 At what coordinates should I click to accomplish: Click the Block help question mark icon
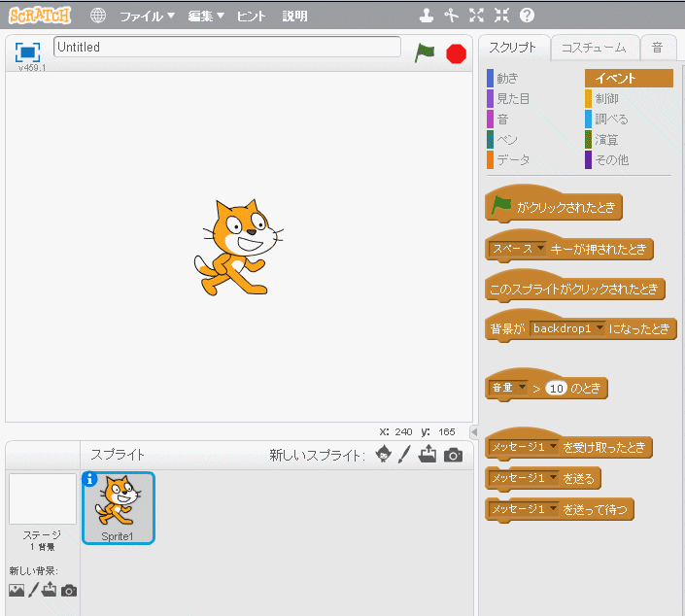(x=527, y=16)
